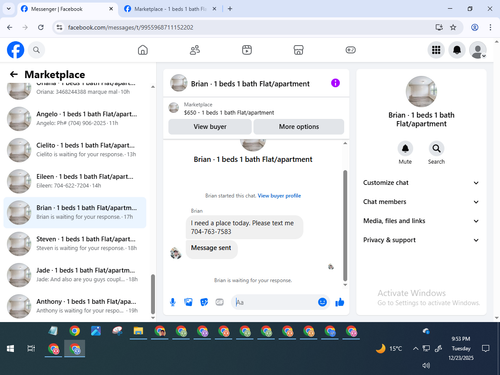Open the account profile avatar menu
This screenshot has height=375, width=500.
478,50
